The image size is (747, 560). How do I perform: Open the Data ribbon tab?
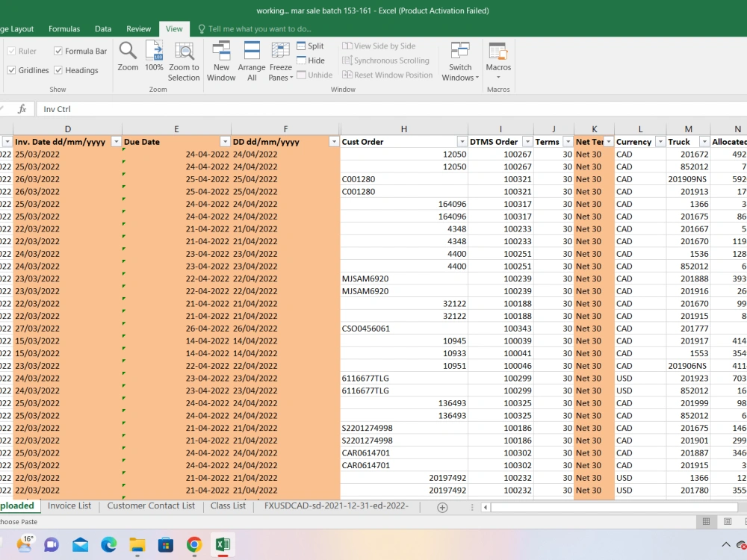103,29
